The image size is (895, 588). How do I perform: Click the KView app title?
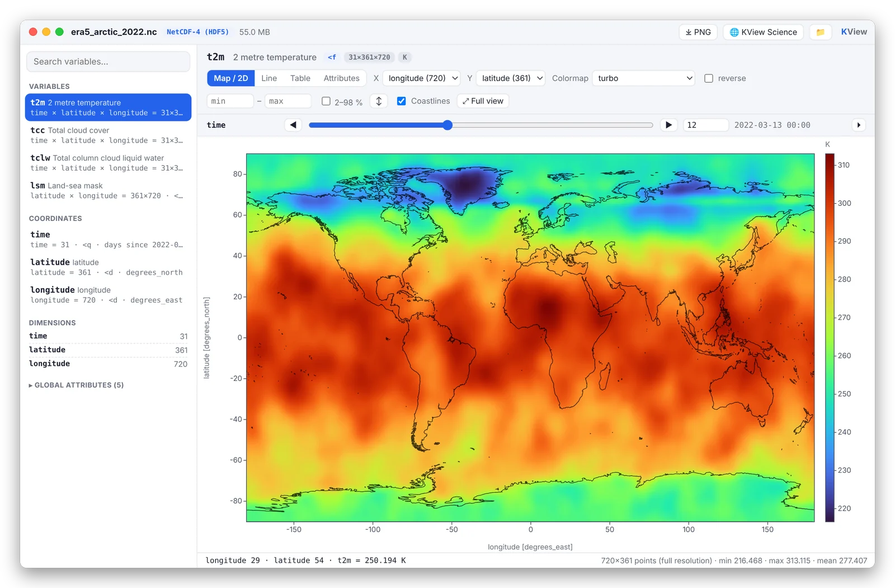tap(854, 32)
